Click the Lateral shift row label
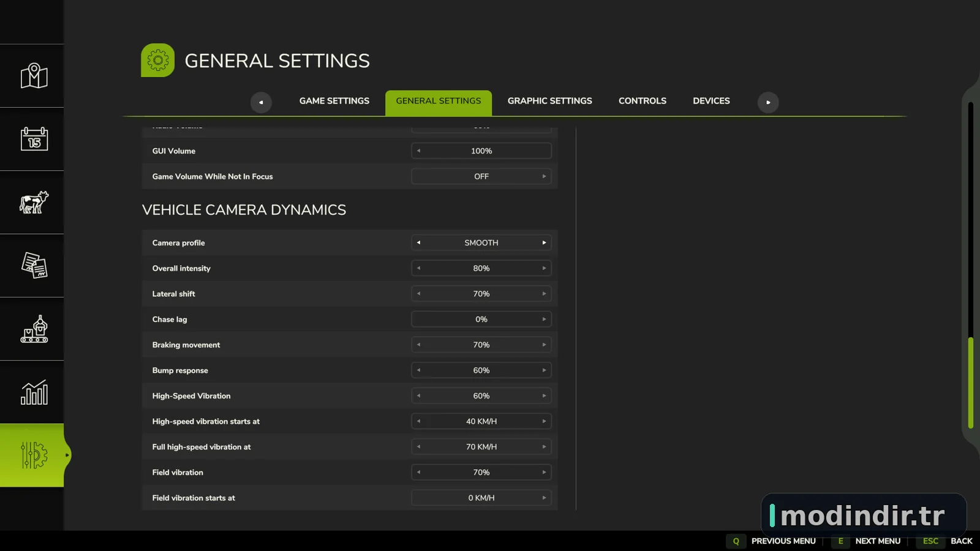This screenshot has width=980, height=551. (174, 294)
